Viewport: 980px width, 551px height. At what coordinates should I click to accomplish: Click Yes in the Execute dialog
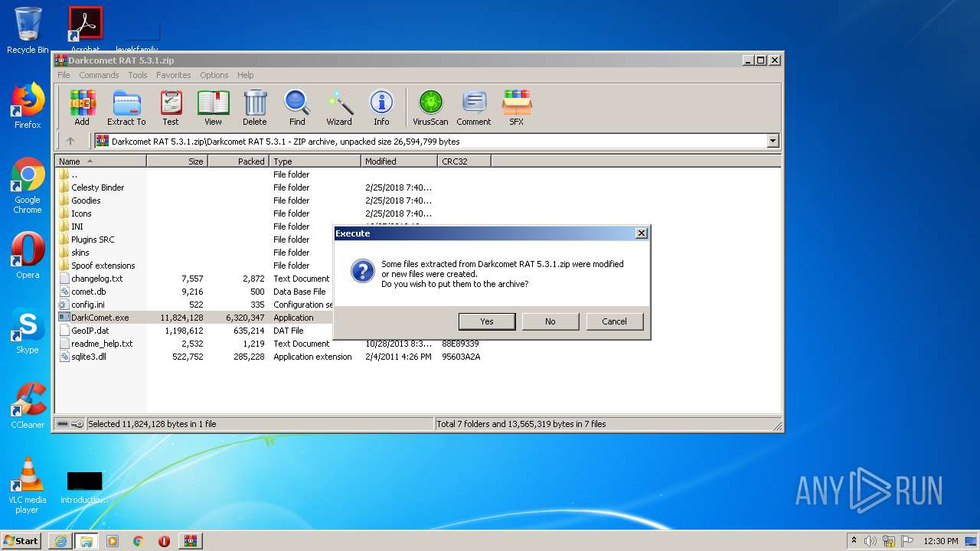coord(487,321)
